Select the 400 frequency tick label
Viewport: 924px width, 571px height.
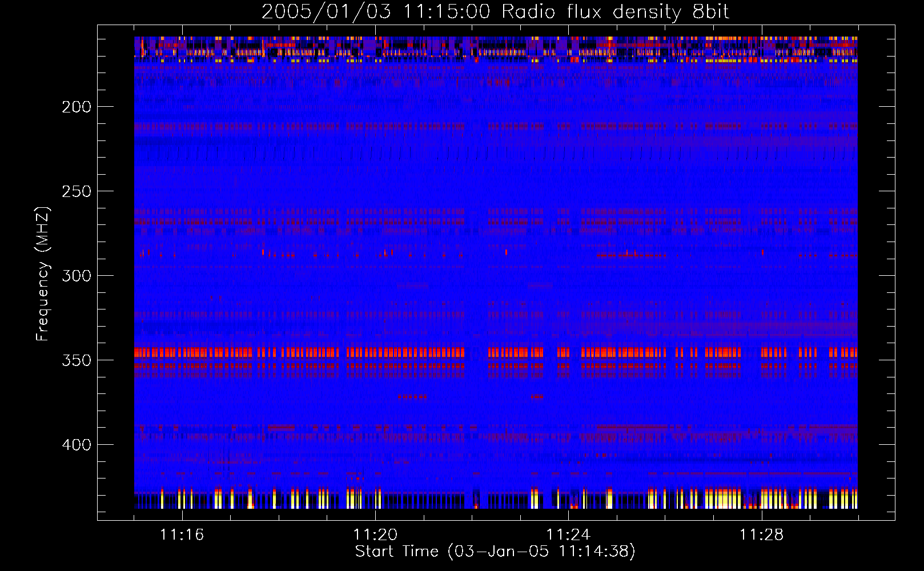[x=77, y=445]
